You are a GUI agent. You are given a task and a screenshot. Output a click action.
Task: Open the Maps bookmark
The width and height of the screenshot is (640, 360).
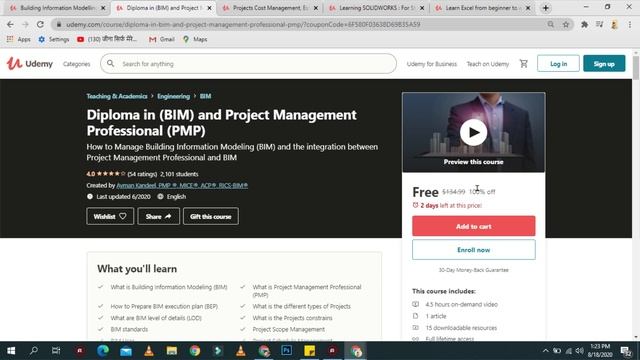click(x=195, y=39)
